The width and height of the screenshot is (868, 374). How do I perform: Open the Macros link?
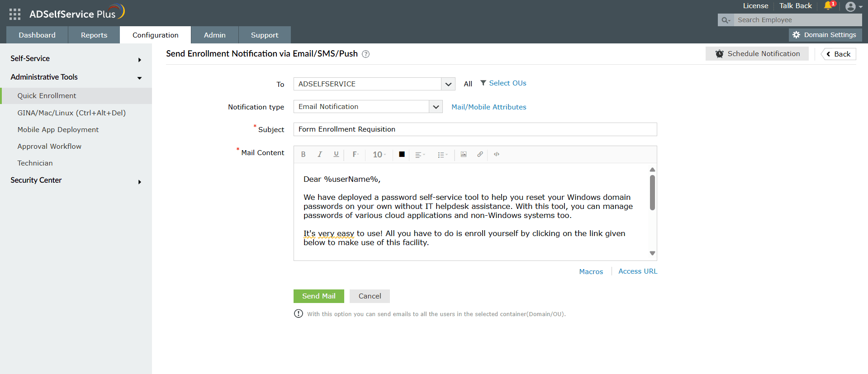[591, 272]
